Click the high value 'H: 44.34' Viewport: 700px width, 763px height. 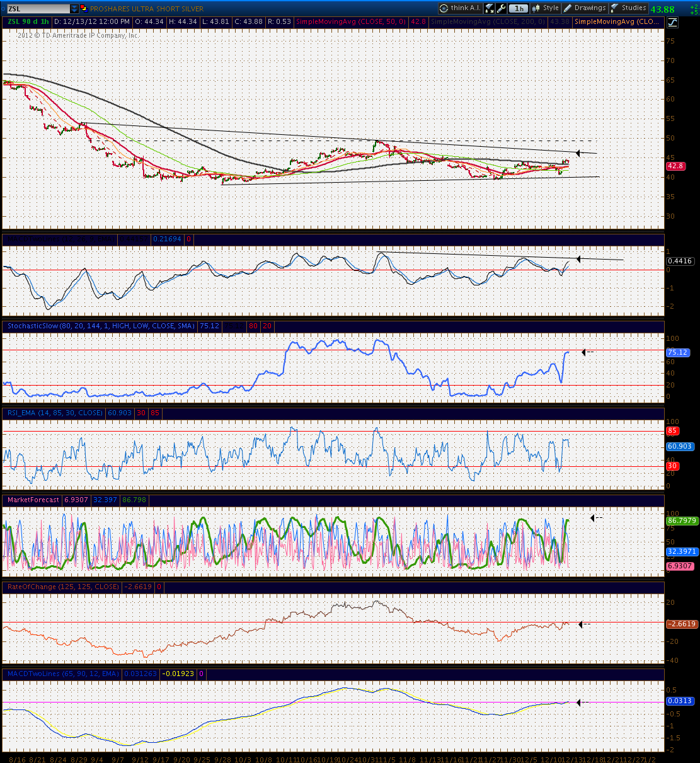point(183,21)
